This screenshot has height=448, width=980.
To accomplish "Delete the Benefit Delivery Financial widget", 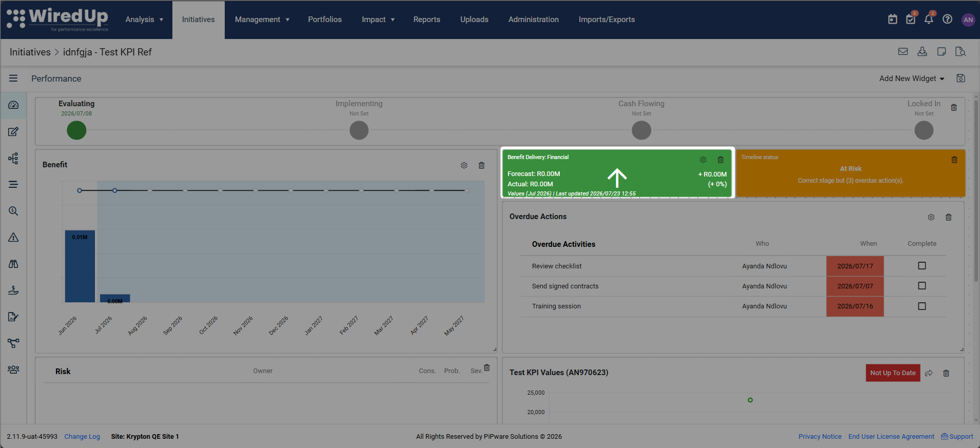I will [x=720, y=160].
